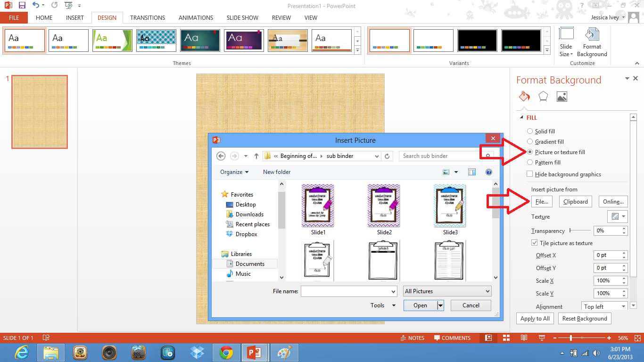Expand the Organize menu in Insert Picture
The height and width of the screenshot is (362, 644).
pos(234,172)
